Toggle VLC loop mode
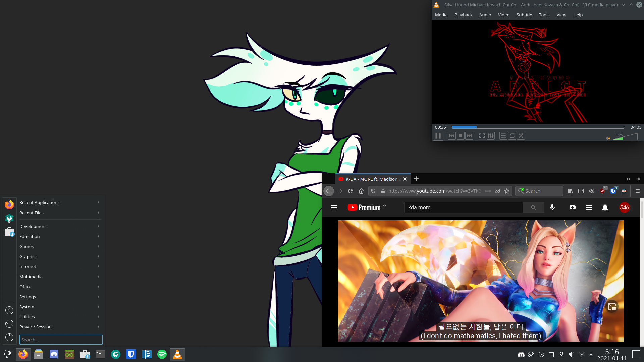 512,136
